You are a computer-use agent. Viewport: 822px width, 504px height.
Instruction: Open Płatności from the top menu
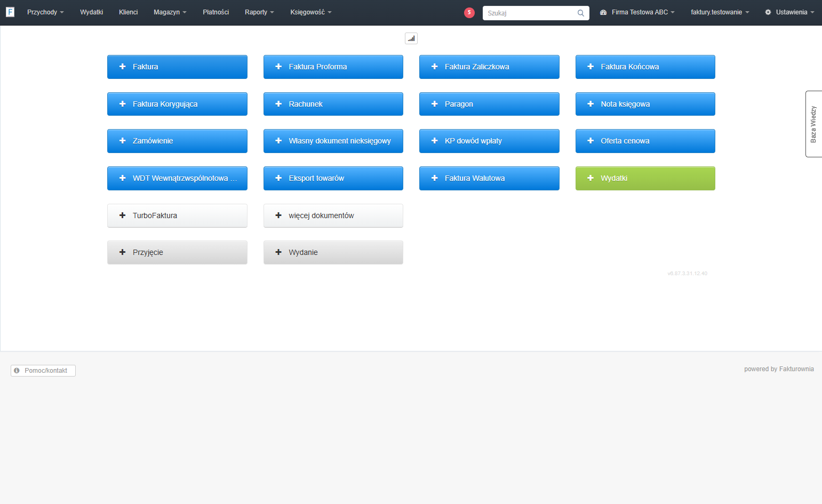(x=216, y=12)
